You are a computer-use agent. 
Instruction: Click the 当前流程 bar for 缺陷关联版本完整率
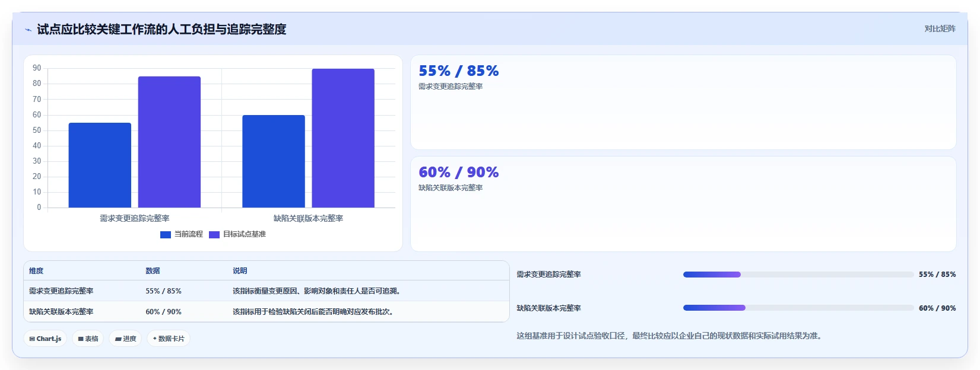(x=274, y=161)
